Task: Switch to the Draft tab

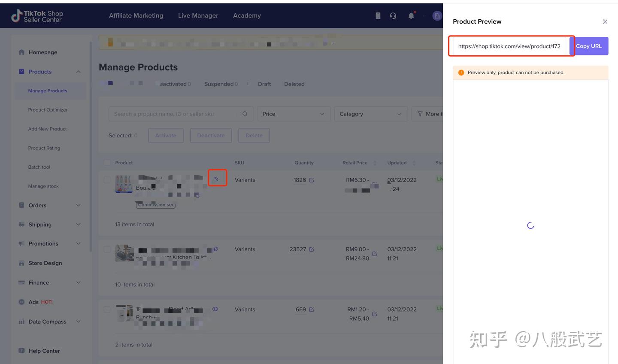Action: (264, 84)
